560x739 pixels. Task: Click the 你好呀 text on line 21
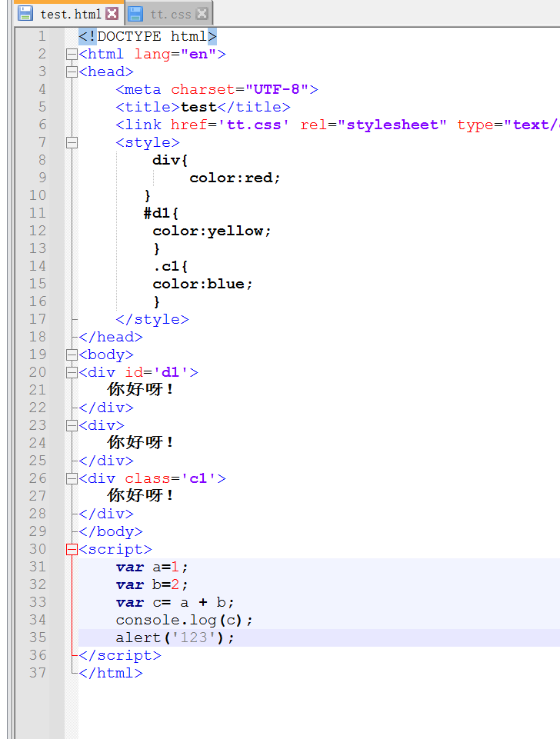[141, 390]
